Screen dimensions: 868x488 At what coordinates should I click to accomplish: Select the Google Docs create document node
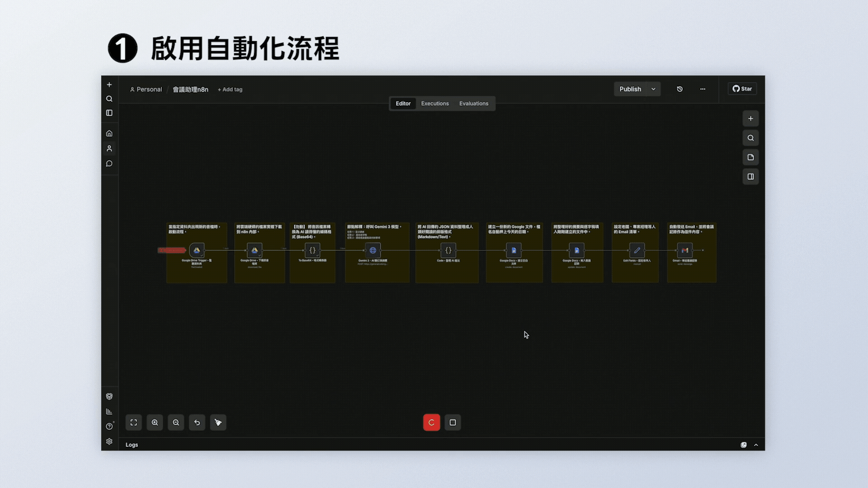coord(514,250)
